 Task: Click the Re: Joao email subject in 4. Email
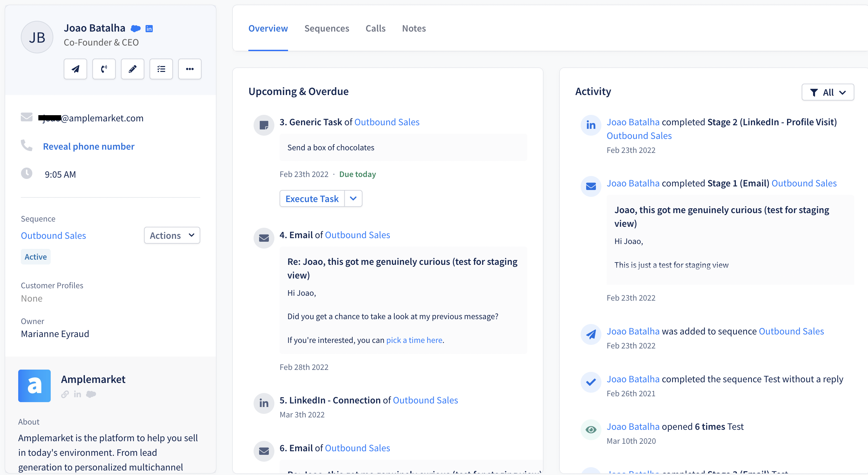(402, 268)
